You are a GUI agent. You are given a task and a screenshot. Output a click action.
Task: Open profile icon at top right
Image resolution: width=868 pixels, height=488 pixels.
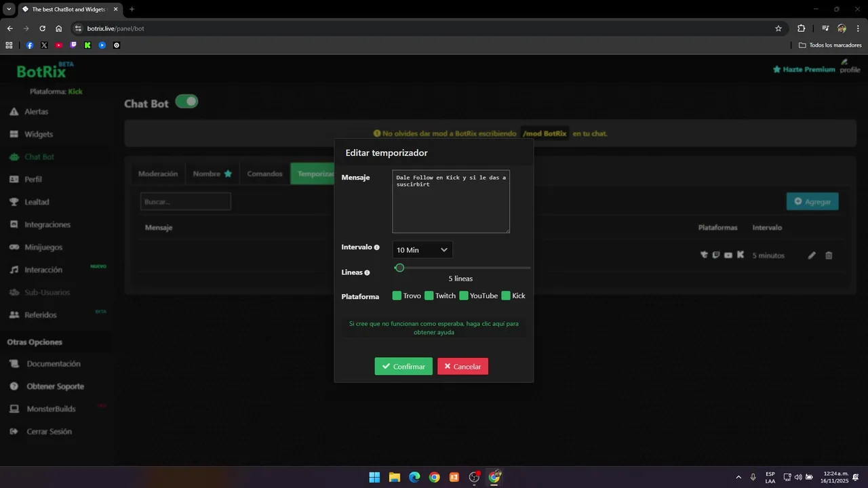849,66
